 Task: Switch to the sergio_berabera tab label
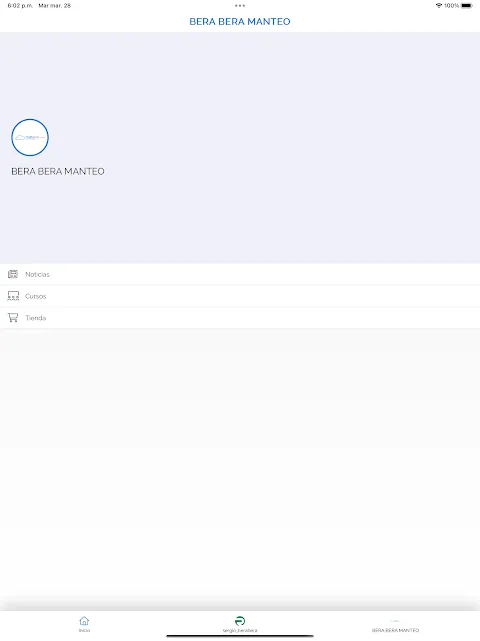(x=240, y=630)
